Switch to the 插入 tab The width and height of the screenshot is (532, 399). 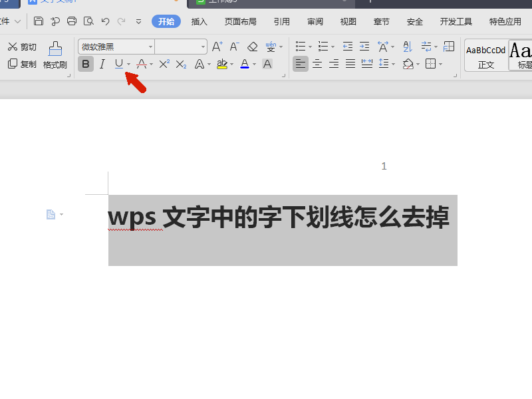[199, 22]
